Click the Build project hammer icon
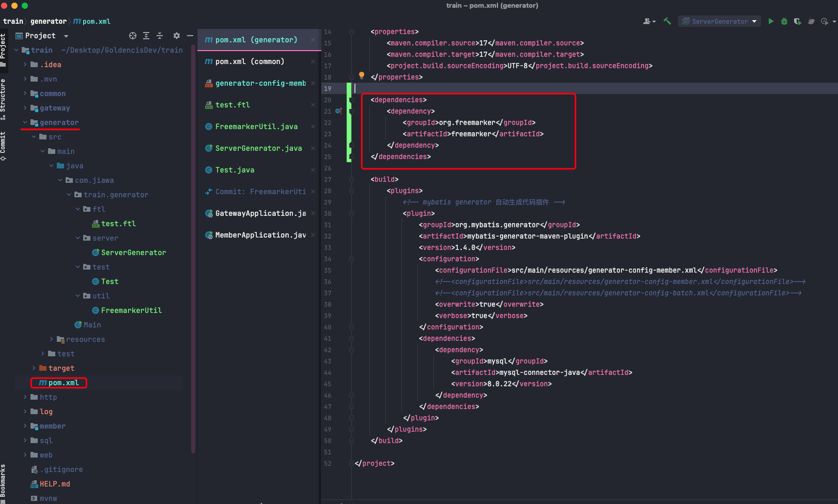 point(668,21)
